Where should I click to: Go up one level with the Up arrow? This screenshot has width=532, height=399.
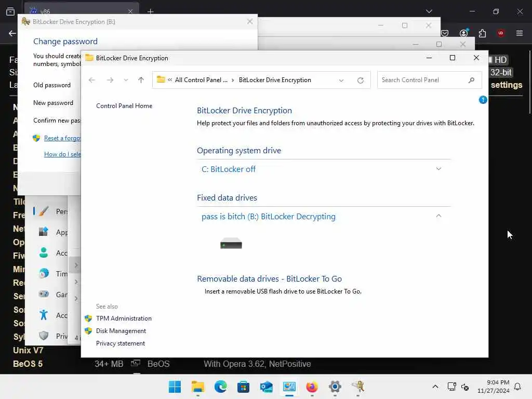(141, 80)
